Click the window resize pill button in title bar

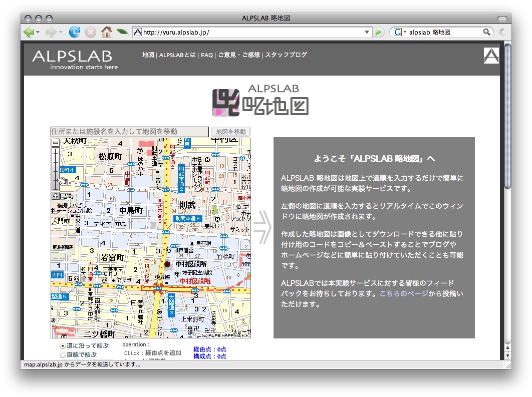point(502,19)
